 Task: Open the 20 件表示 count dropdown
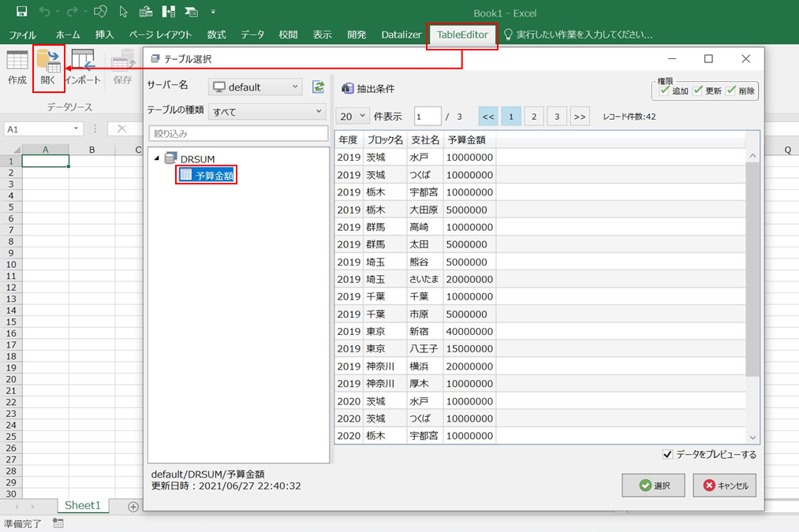[353, 117]
